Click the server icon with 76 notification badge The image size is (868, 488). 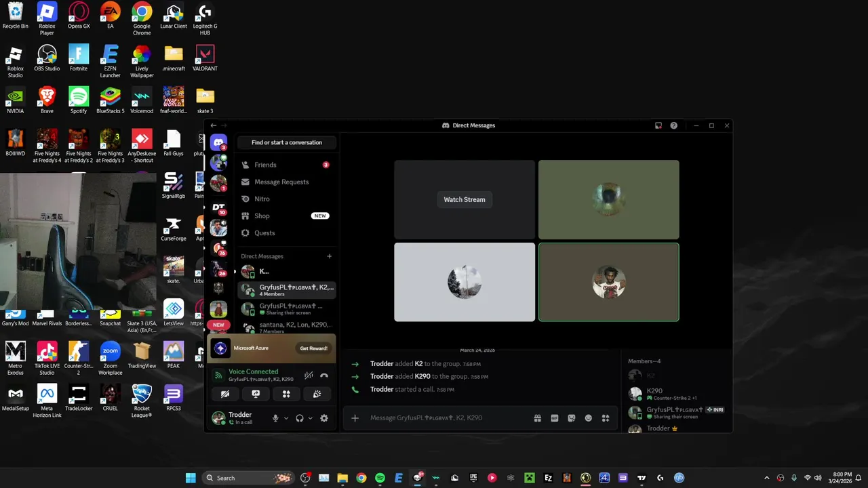(218, 249)
